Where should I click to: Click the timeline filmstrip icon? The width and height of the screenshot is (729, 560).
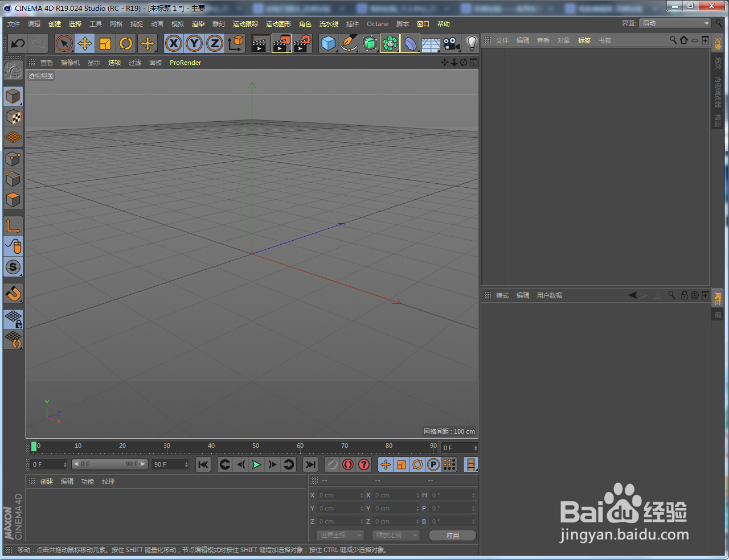coord(471,464)
